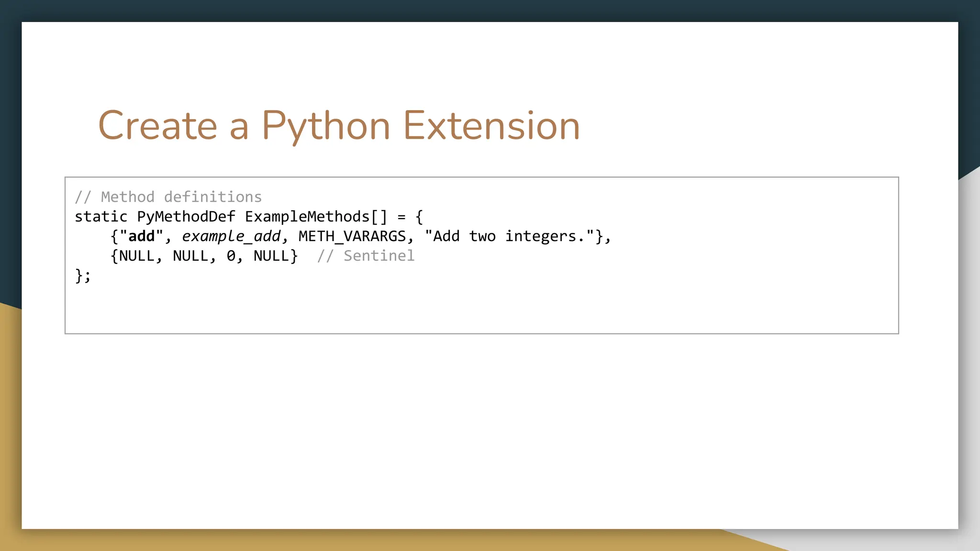Click the italic "example_add" function reference
The width and height of the screenshot is (980, 551).
(232, 236)
